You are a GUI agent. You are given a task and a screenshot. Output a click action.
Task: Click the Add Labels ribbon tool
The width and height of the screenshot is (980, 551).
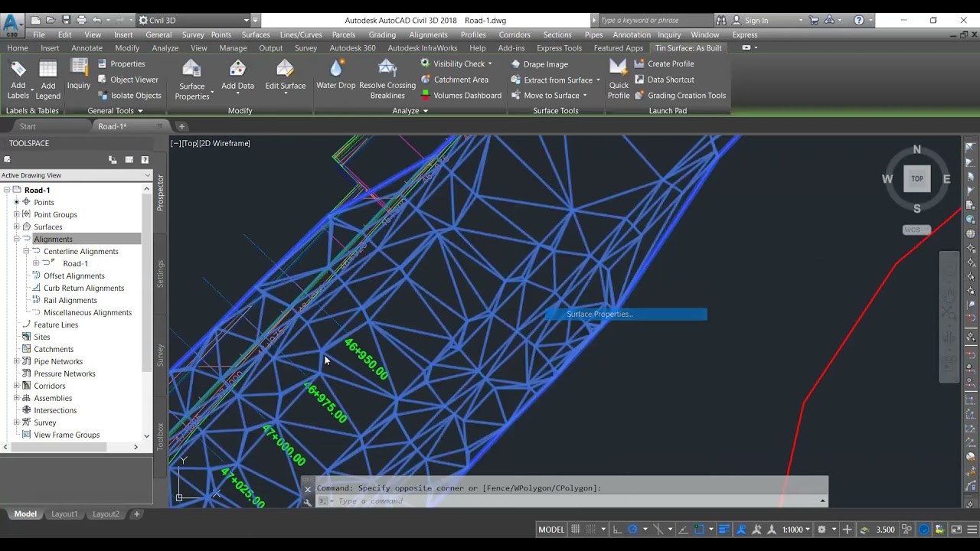click(x=18, y=80)
